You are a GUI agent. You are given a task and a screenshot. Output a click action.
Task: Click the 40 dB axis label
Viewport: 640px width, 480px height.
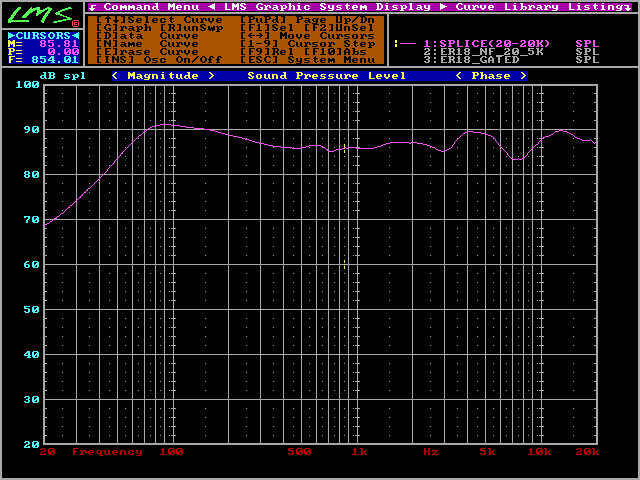tap(31, 355)
